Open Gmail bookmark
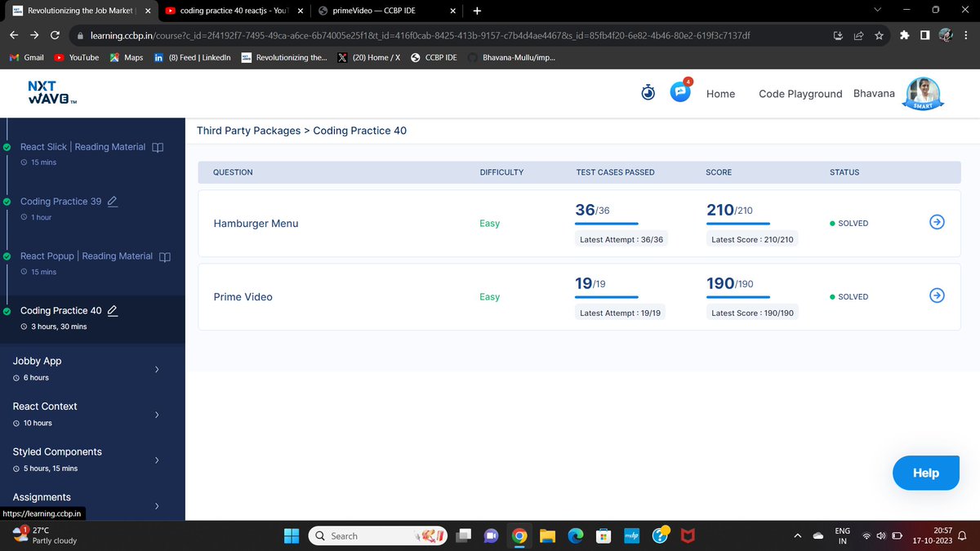Image resolution: width=980 pixels, height=551 pixels. pyautogui.click(x=26, y=58)
